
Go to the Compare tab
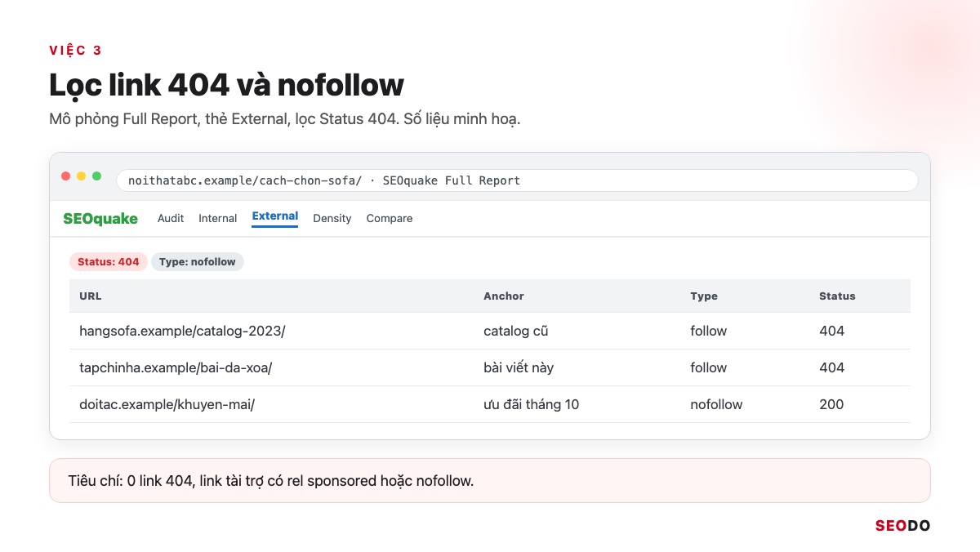click(x=390, y=218)
